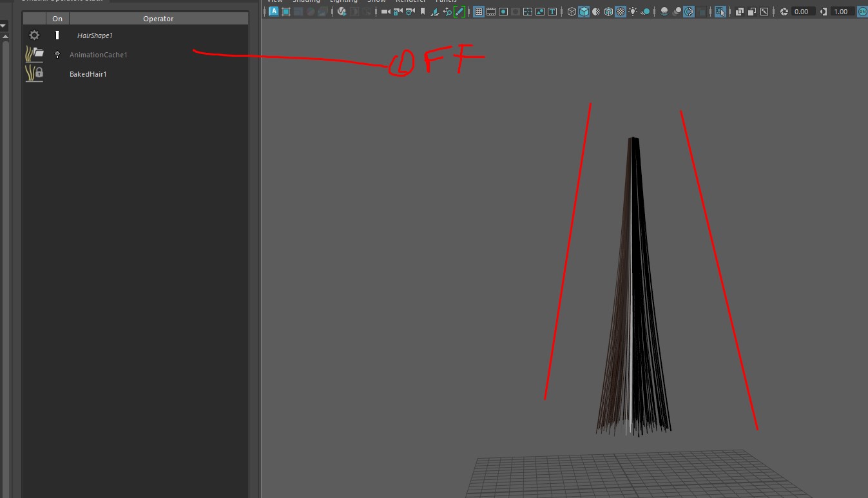Click the Exposure aperture icon
Image resolution: width=868 pixels, height=498 pixels.
pos(784,12)
